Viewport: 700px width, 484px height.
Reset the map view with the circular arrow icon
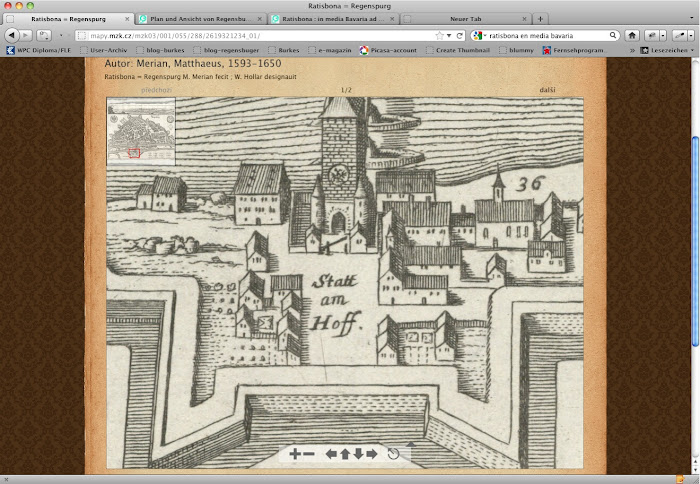[x=393, y=454]
